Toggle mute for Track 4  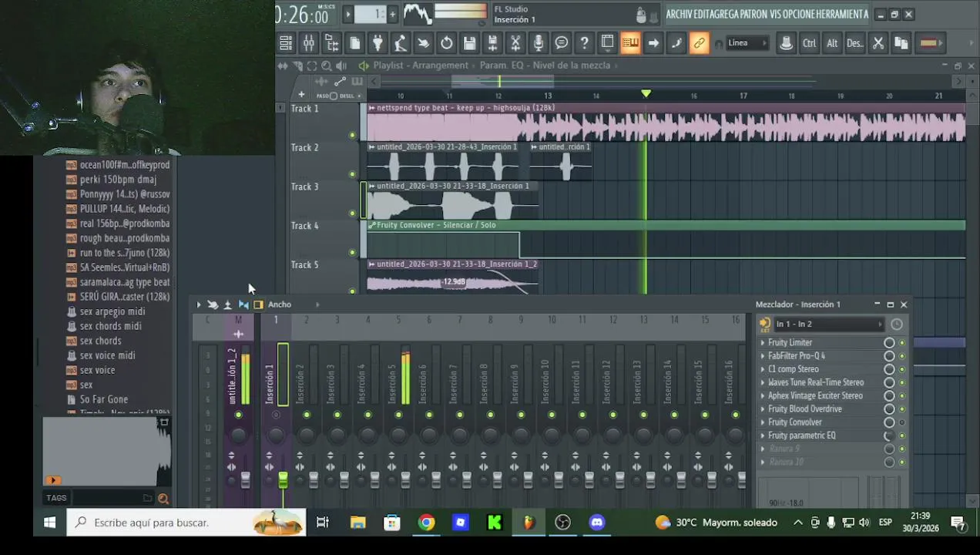pyautogui.click(x=353, y=252)
